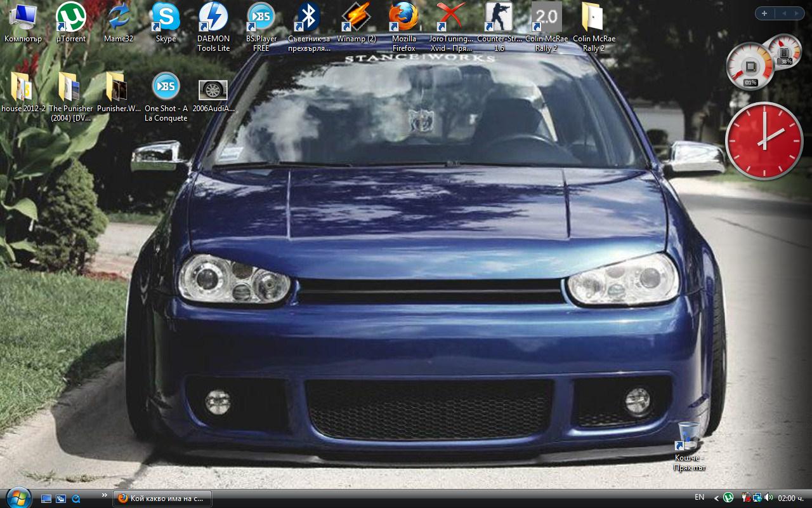Click the Windows Start orb
Viewport: 812px width, 508px height.
18,497
